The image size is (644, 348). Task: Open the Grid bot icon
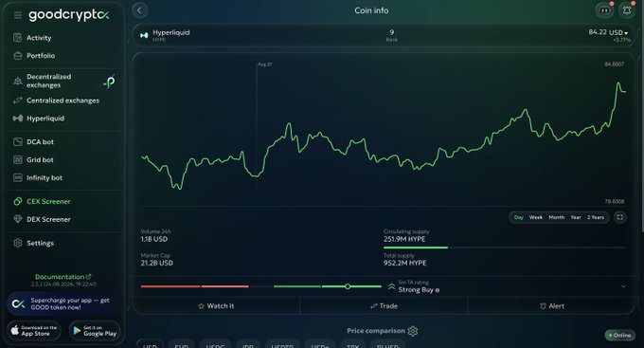pyautogui.click(x=18, y=159)
